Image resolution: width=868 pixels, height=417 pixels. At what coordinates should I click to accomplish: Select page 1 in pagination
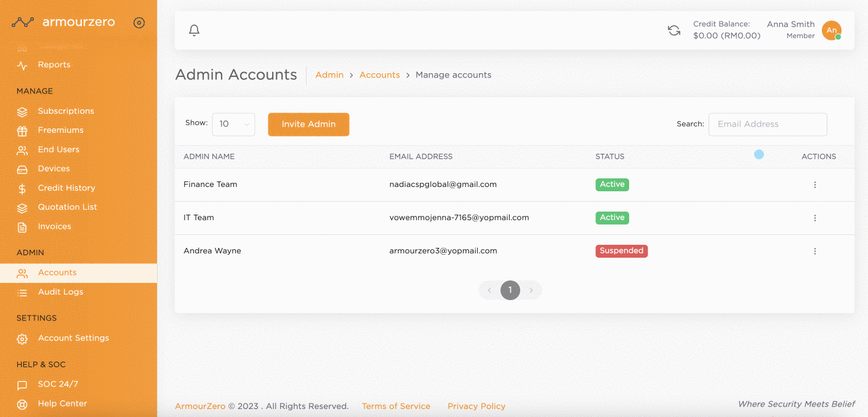(510, 290)
